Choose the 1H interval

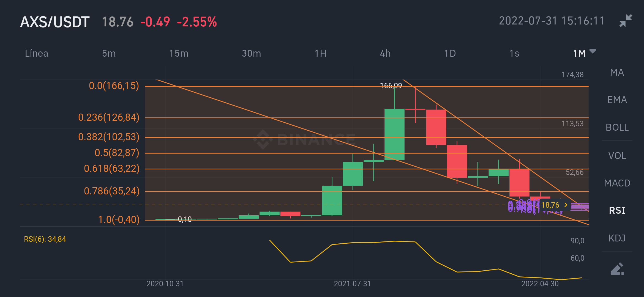click(x=320, y=53)
